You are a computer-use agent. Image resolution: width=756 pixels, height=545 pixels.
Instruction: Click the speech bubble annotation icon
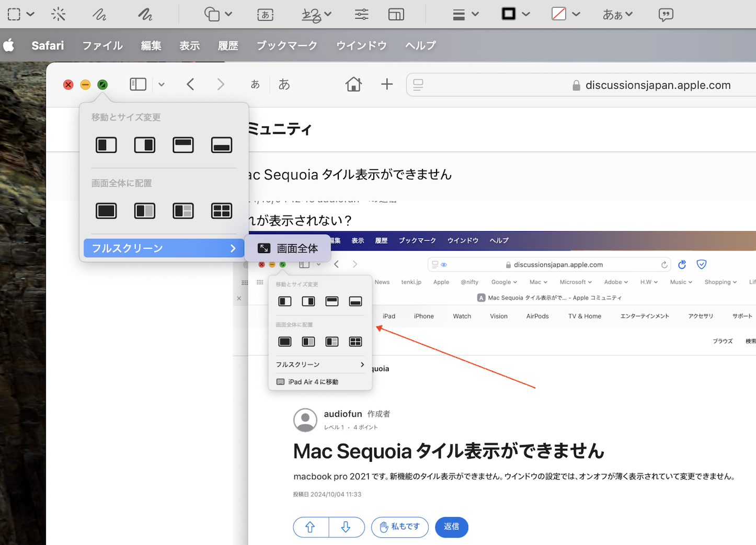pos(666,14)
